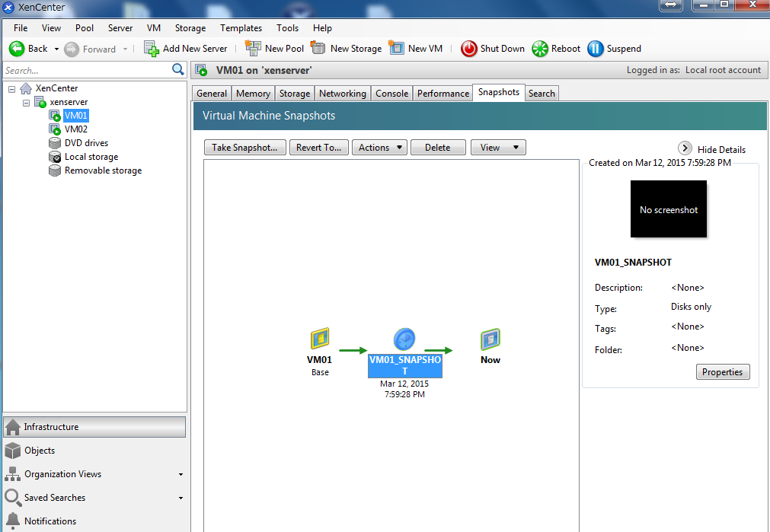Select the VM01_SNAPSHOT clock icon
This screenshot has width=770, height=532.
404,339
